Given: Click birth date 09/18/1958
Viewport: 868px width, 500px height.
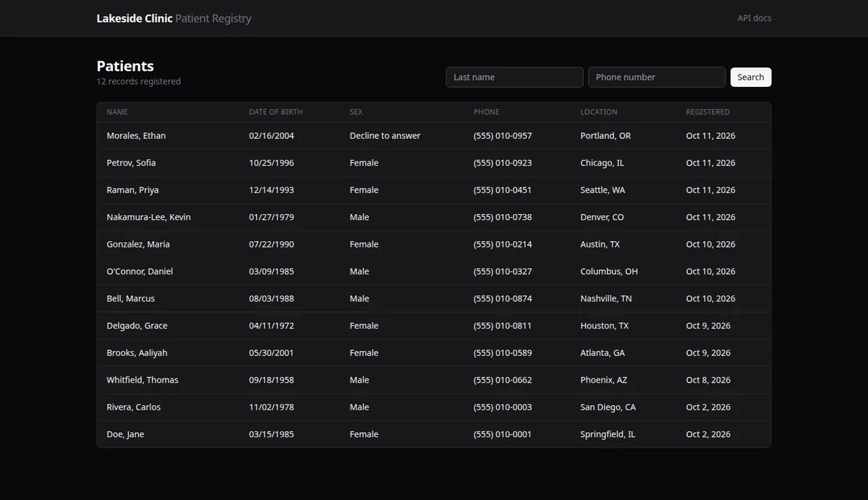Looking at the screenshot, I should 271,380.
